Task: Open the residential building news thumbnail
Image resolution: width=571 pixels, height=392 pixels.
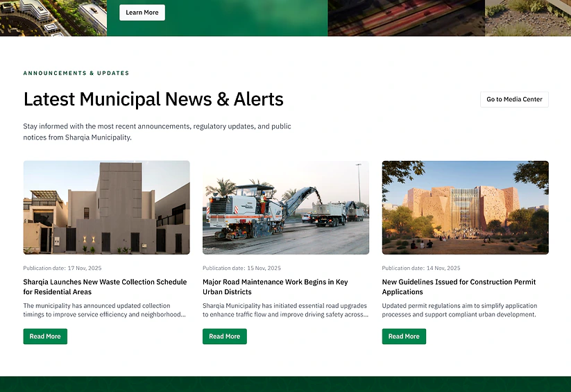Action: (106, 207)
